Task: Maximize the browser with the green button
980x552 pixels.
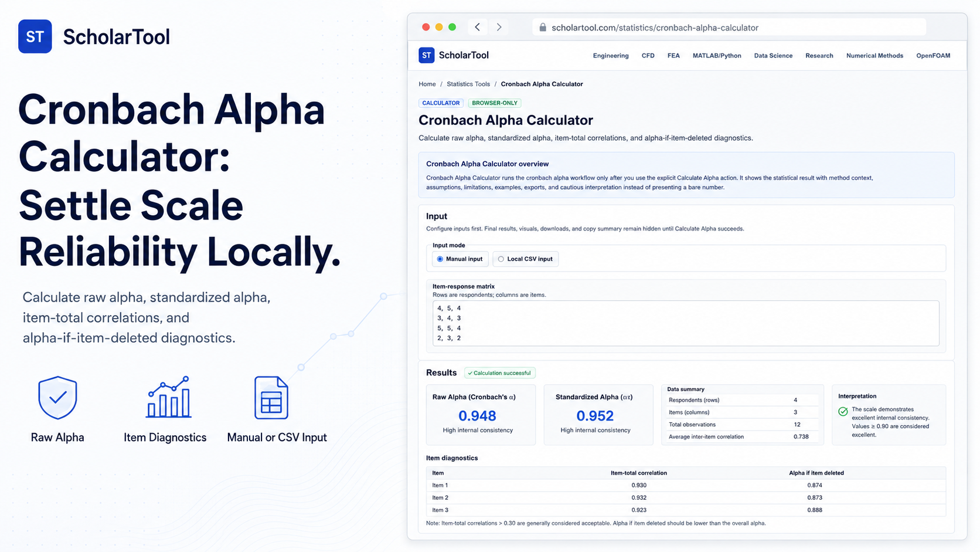Action: (x=452, y=27)
